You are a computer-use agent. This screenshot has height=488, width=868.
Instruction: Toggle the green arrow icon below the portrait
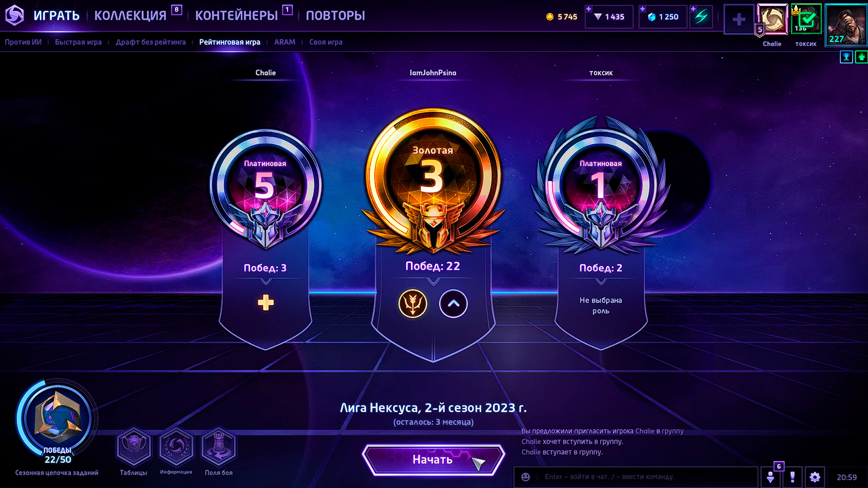click(862, 57)
